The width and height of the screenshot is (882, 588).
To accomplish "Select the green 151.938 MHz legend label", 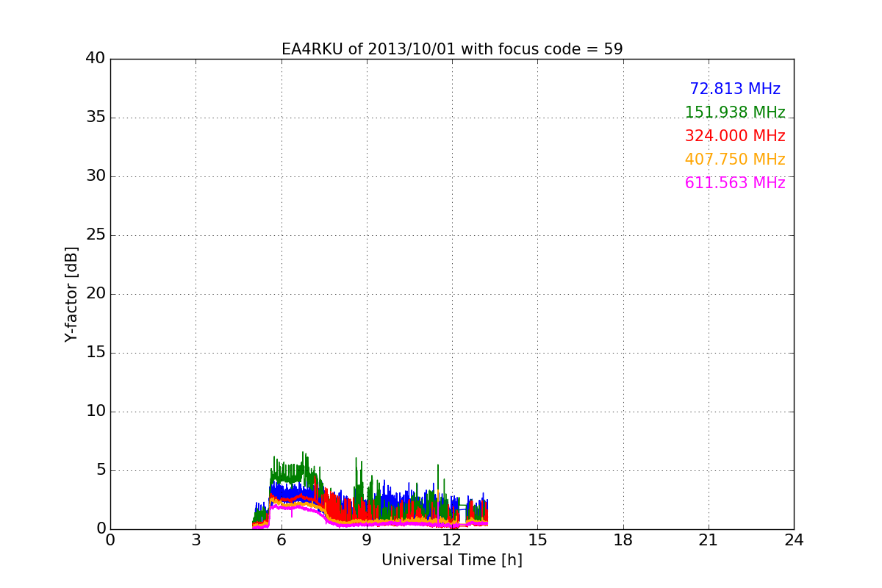I will click(x=735, y=112).
